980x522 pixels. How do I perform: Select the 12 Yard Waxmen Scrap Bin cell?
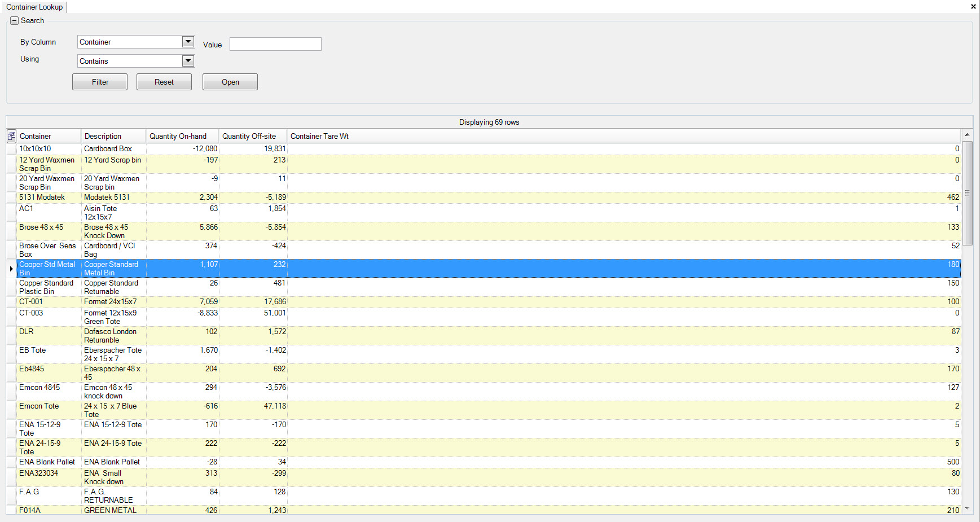[49, 164]
